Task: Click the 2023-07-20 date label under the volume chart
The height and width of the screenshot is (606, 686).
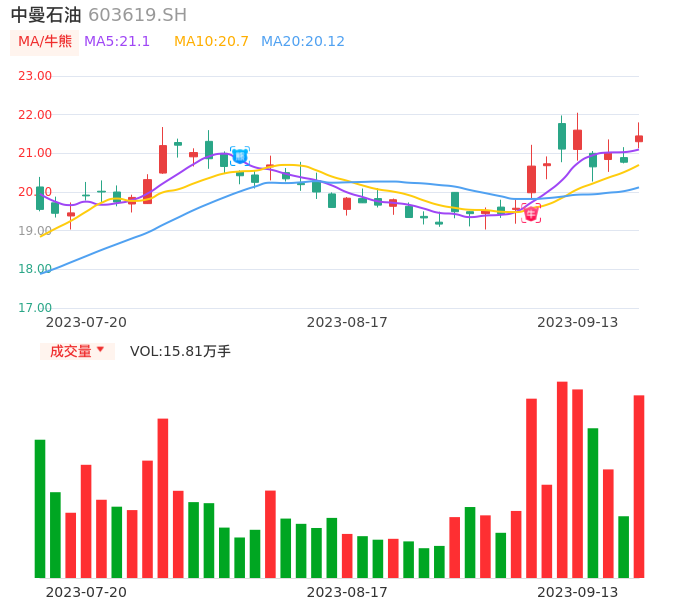Action: click(x=86, y=592)
